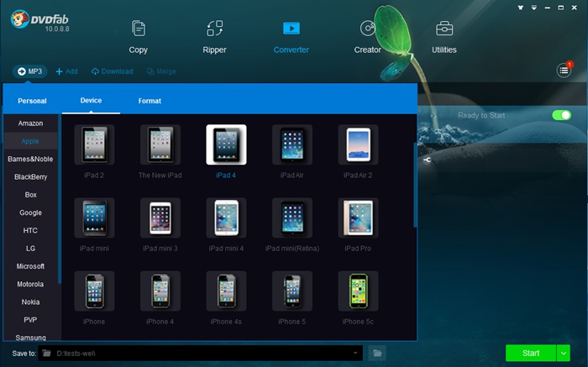Choose the iPad mini(Retina) device profile
The height and width of the screenshot is (367, 588).
(x=292, y=218)
